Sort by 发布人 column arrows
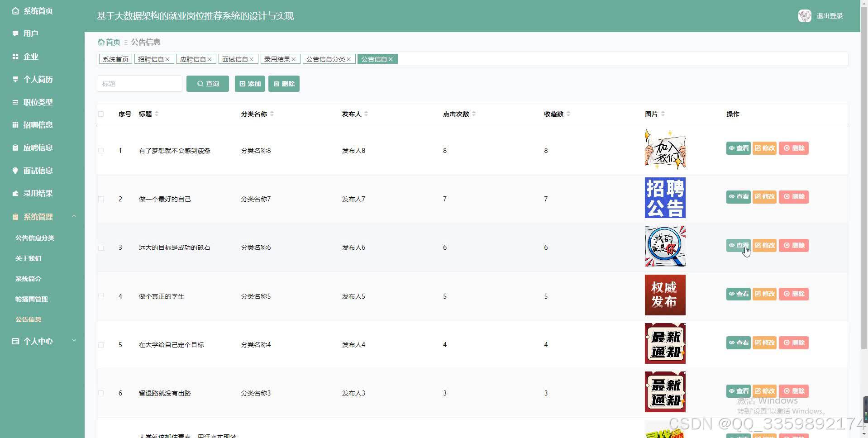The height and width of the screenshot is (438, 868). (366, 114)
